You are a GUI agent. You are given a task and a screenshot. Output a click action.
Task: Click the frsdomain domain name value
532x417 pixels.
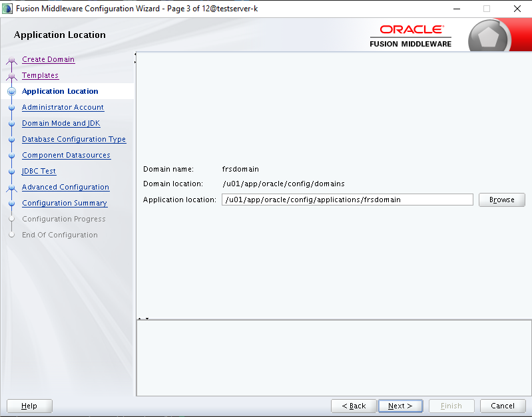coord(240,169)
